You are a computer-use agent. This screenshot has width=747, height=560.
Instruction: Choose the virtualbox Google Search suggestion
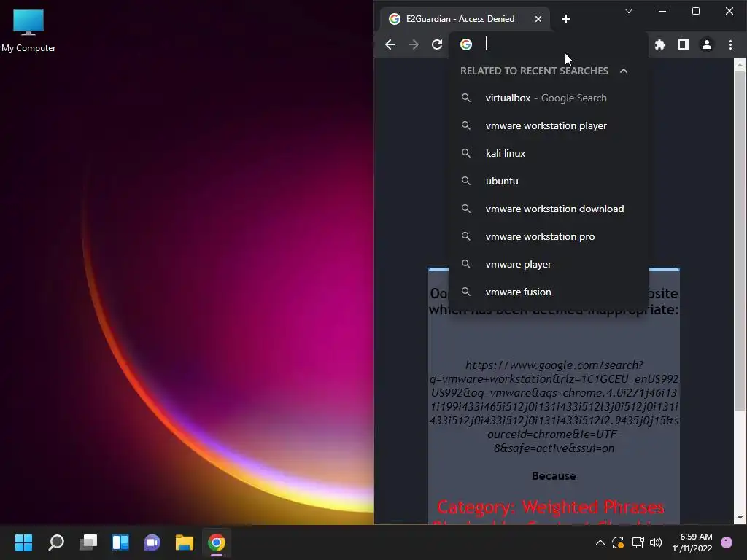[549, 98]
